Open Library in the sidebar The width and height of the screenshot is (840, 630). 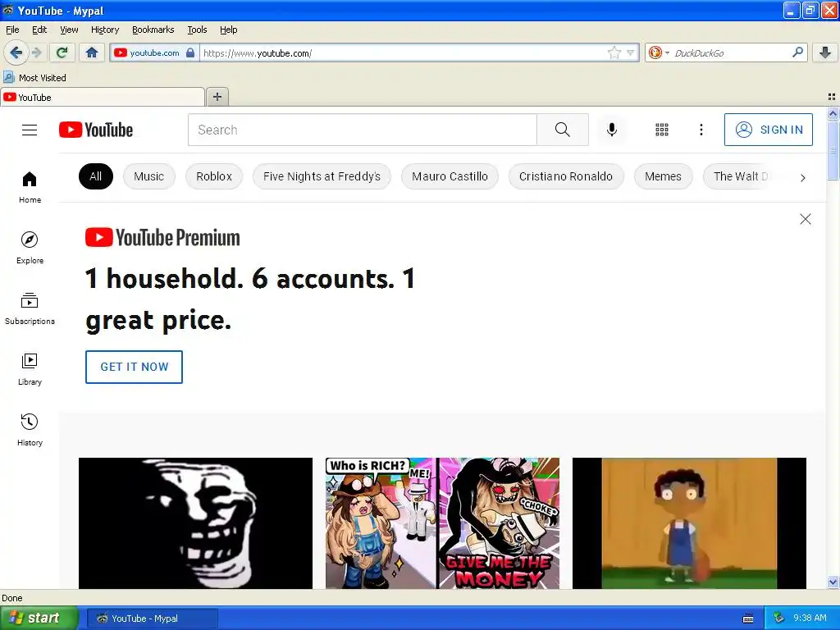pos(30,369)
